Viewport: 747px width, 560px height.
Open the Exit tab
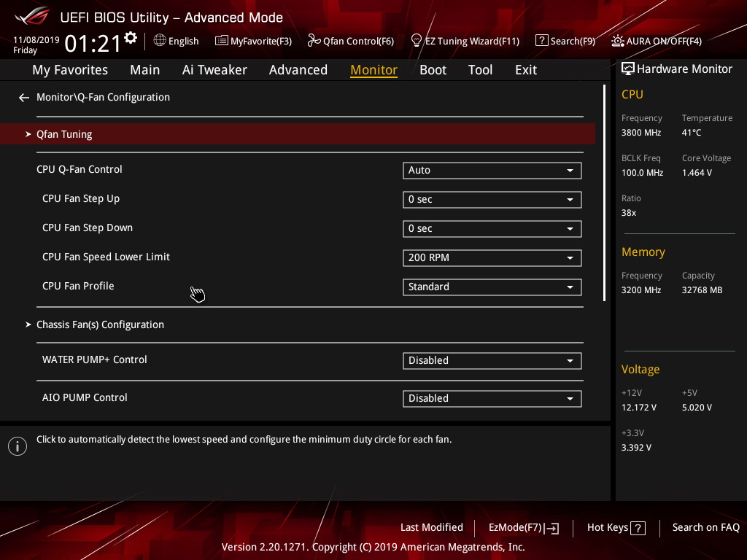pos(526,70)
